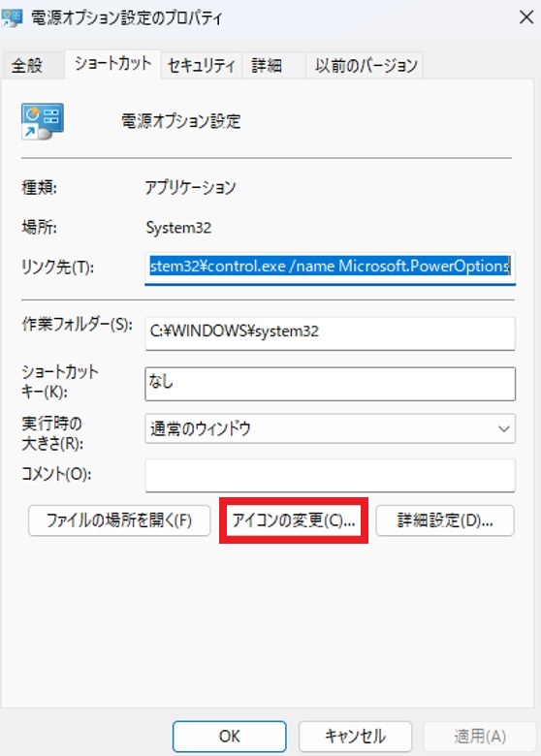The width and height of the screenshot is (541, 756).
Task: Click the title bar properties icon
Action: click(12, 18)
